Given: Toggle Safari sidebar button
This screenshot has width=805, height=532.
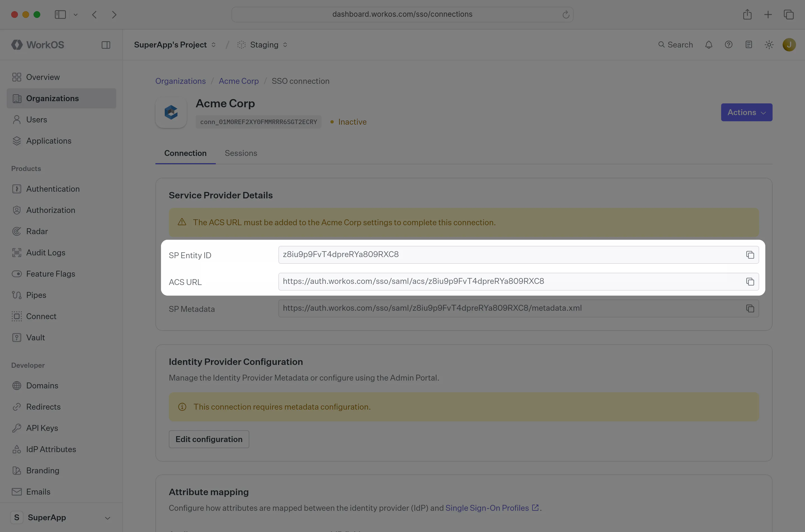Looking at the screenshot, I should 60,15.
